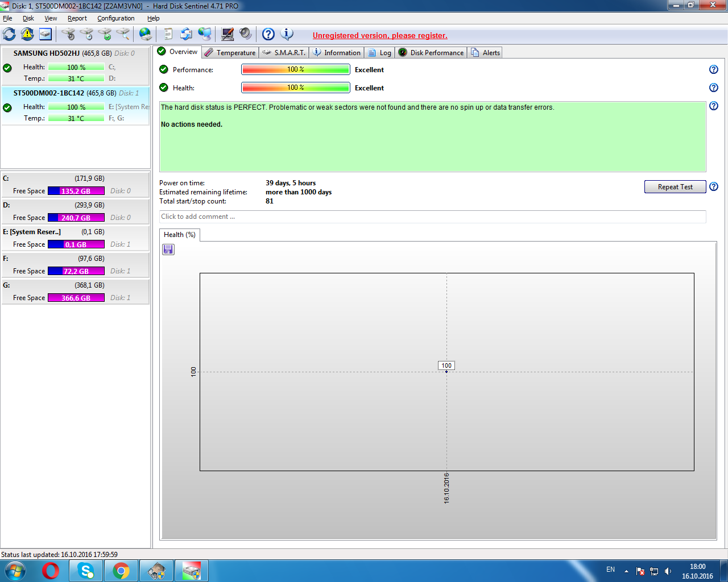This screenshot has height=582, width=728.
Task: Switch to the Overview tab
Action: [177, 52]
